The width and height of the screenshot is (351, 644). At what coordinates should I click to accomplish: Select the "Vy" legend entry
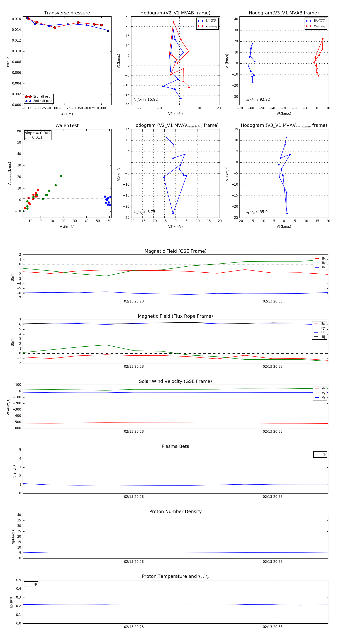320,393
